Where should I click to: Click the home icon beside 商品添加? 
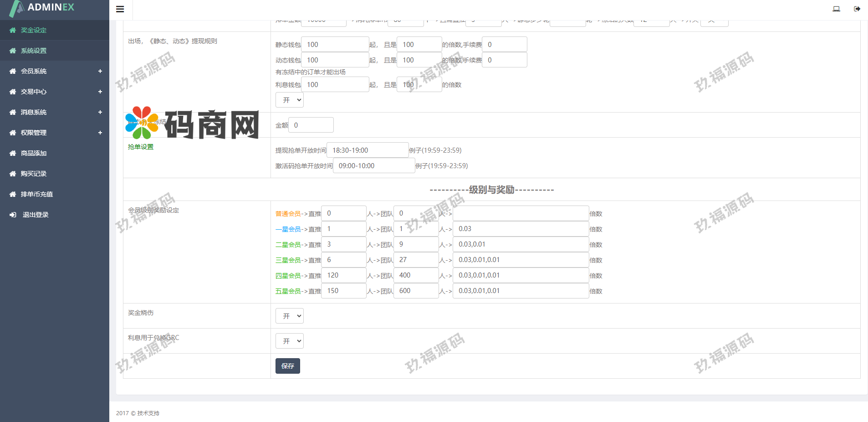point(13,154)
